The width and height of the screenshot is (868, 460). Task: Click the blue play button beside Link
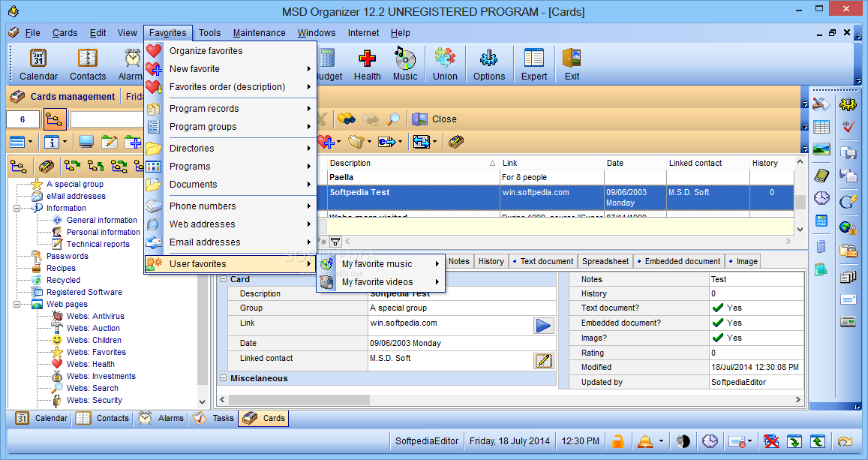[x=543, y=326]
